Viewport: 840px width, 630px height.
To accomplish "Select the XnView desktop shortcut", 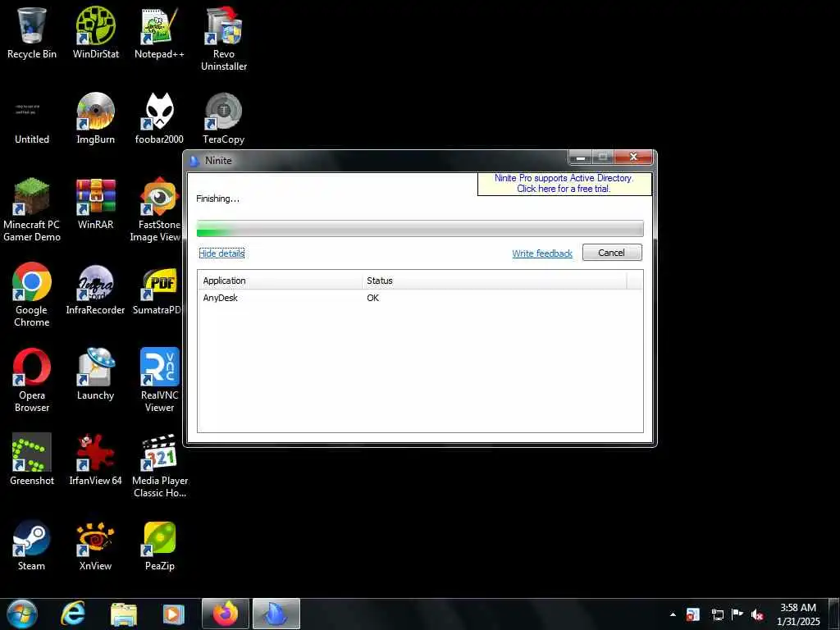I will click(95, 546).
